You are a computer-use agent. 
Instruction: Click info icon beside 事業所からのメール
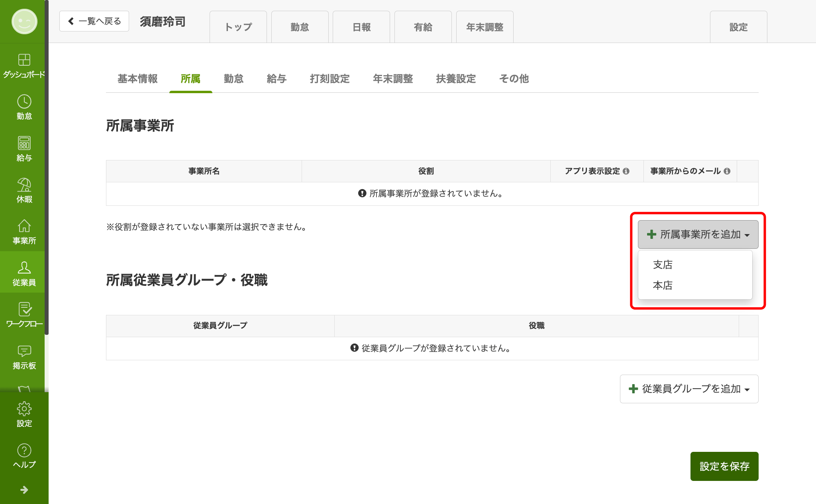727,171
